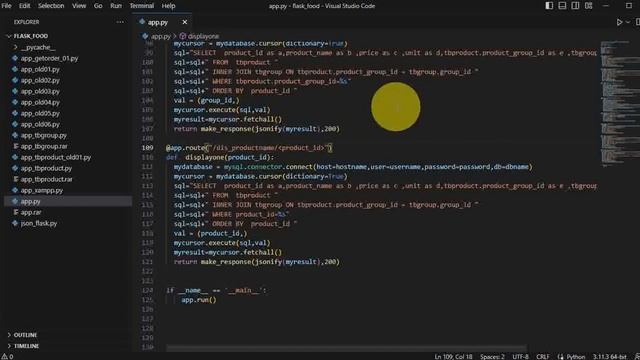The image size is (640, 360).
Task: Change CRLF end of line sequence
Action: (x=542, y=356)
